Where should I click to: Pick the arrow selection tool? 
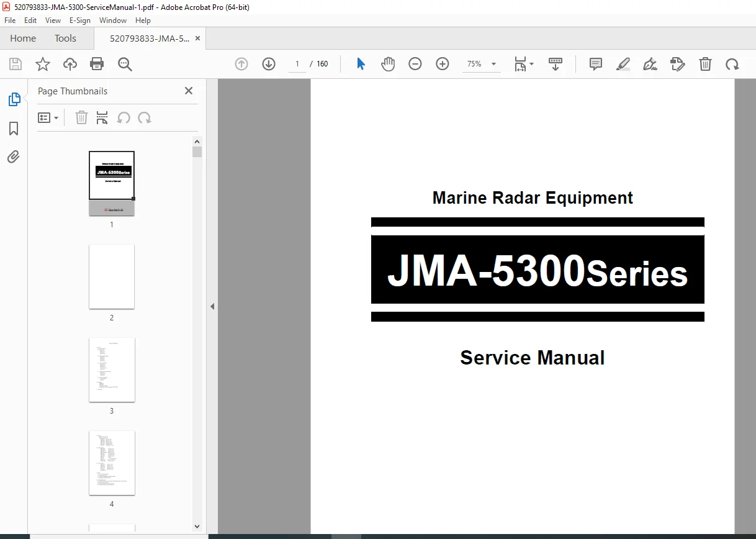tap(361, 64)
